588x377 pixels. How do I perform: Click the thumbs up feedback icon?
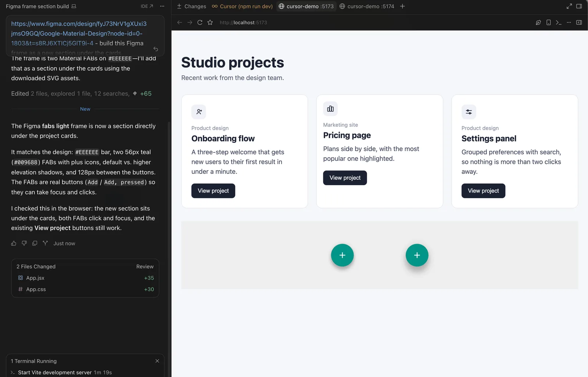(14, 243)
